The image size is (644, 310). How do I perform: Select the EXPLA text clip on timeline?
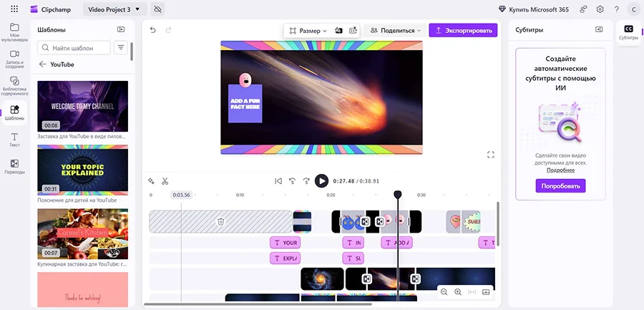285,258
